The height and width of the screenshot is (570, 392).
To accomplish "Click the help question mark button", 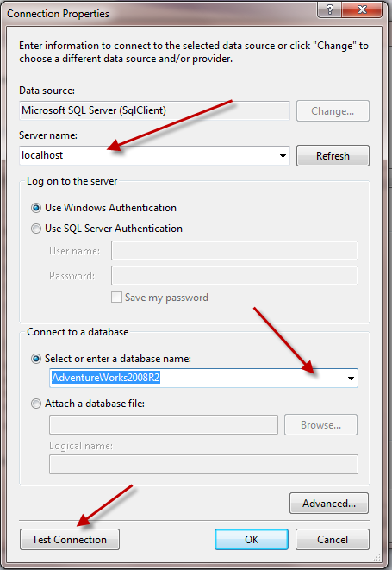I will [329, 9].
